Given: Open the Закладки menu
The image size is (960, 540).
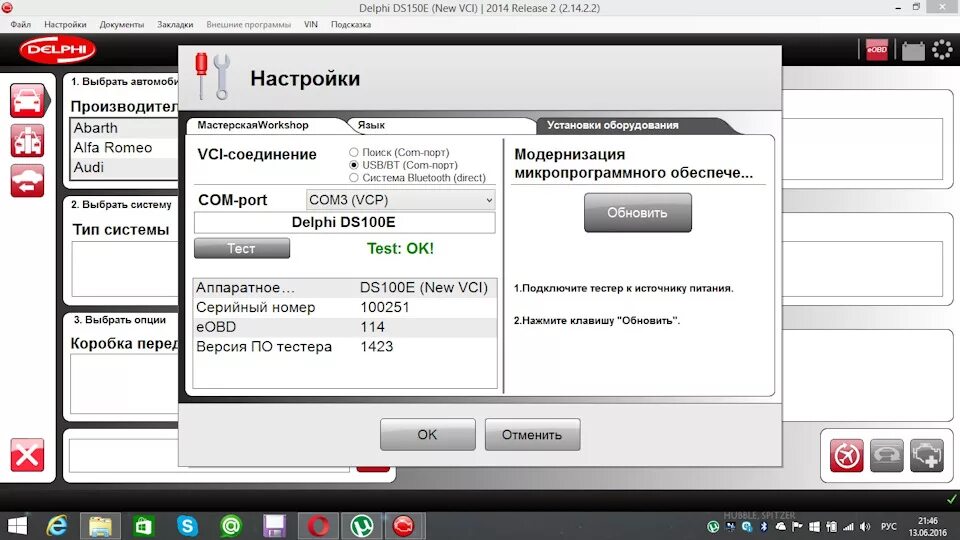Looking at the screenshot, I should pos(175,24).
